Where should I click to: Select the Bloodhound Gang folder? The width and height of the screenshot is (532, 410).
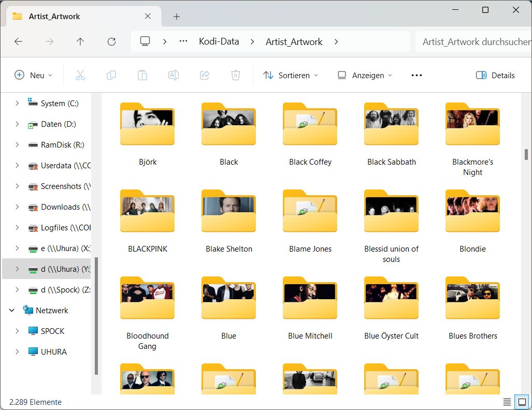[x=147, y=313]
